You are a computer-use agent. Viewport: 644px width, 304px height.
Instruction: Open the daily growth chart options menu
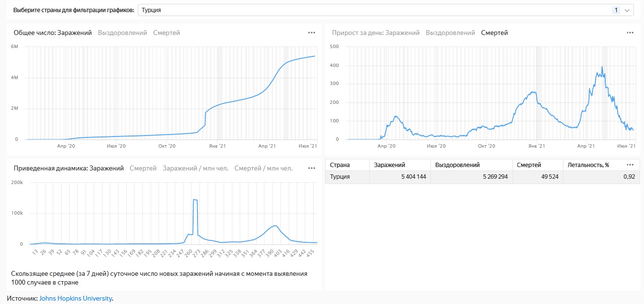tap(630, 33)
